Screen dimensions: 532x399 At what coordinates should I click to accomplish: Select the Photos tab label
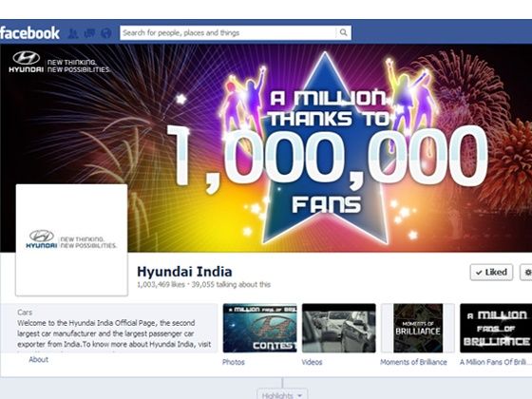click(x=234, y=362)
